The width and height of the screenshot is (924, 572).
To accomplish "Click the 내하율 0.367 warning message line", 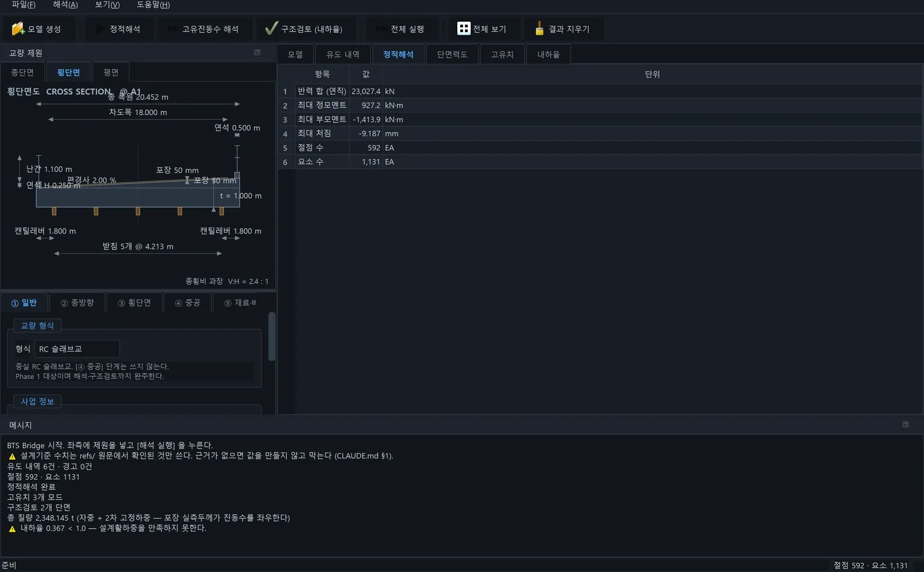I will click(x=107, y=528).
